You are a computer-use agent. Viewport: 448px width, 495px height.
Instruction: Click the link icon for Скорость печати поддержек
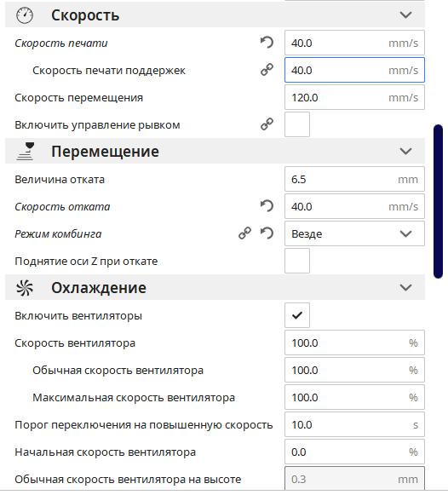coord(267,70)
